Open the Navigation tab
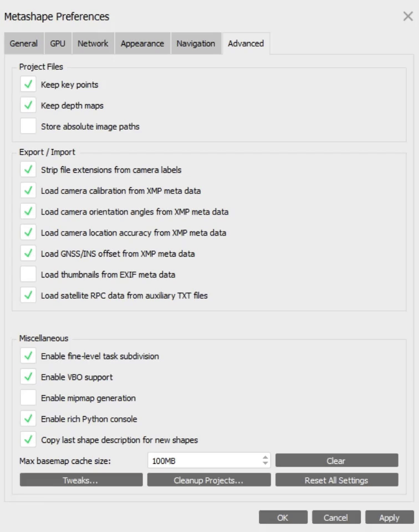Screen dimensions: 419x532 coord(196,44)
